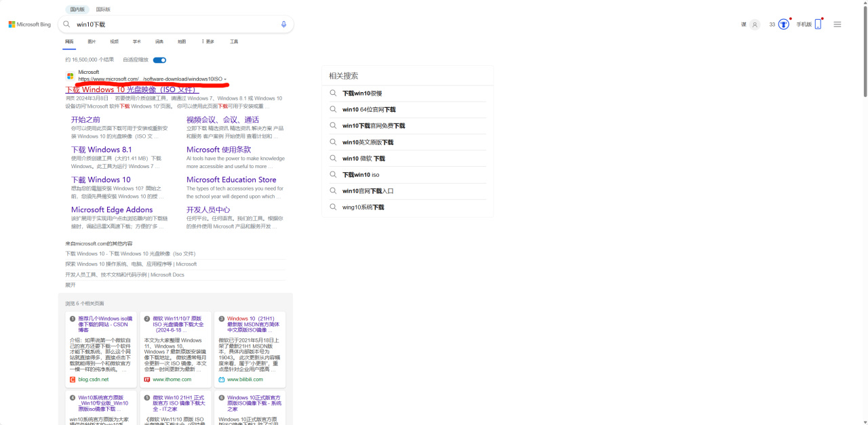Focus the search box containing win10下载

pyautogui.click(x=176, y=24)
